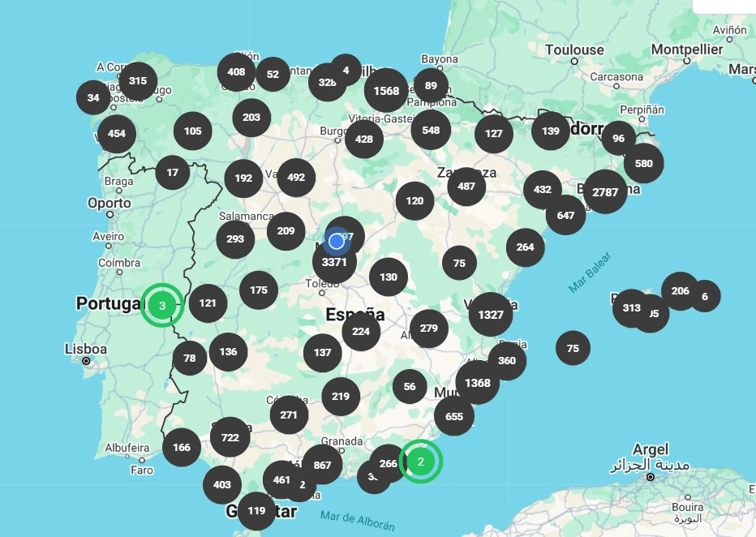Select the 548 cluster near Pamplona
Screen dimensions: 756x537
[431, 130]
